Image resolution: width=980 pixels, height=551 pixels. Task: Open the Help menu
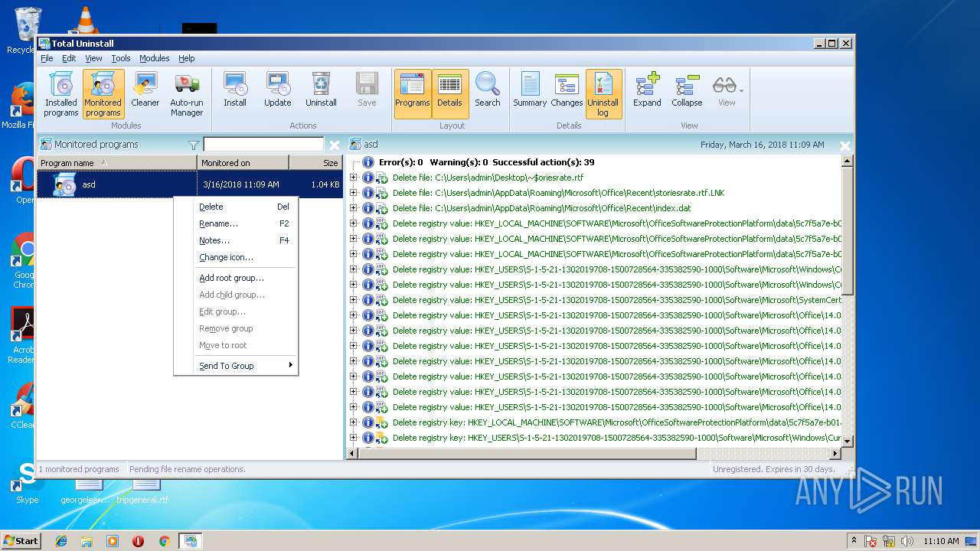coord(187,58)
